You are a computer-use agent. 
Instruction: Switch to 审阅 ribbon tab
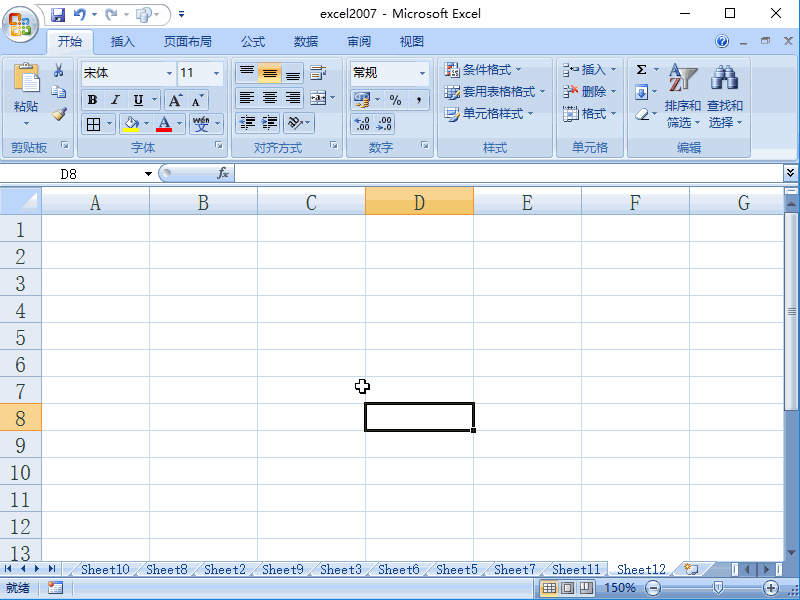359,41
